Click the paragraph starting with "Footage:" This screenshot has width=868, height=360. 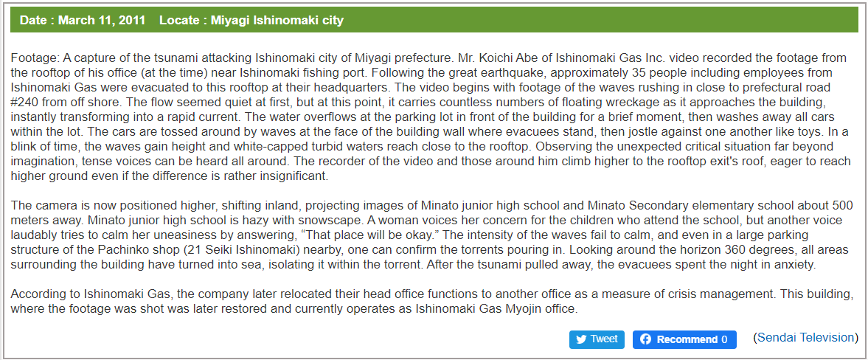[431, 117]
